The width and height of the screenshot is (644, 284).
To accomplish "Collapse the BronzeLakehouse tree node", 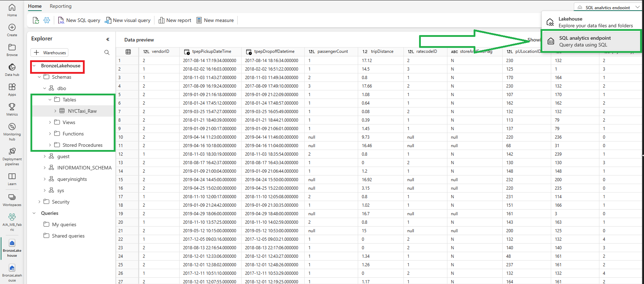I will tap(34, 66).
